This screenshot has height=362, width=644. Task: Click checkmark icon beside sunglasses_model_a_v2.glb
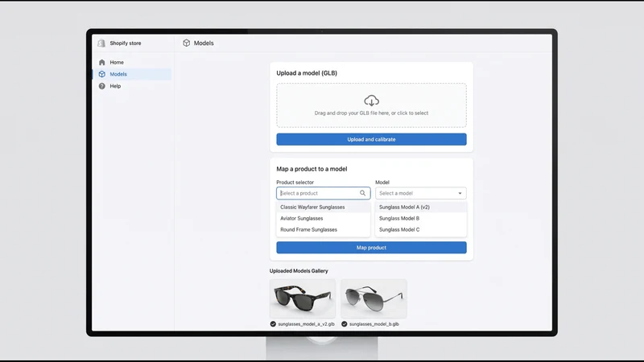click(x=273, y=324)
